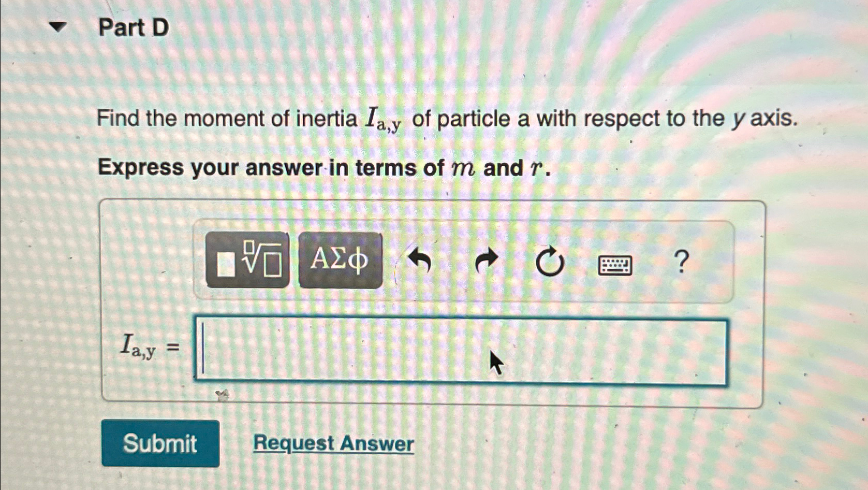Open the equation template palette
The height and width of the screenshot is (490, 868).
247,262
